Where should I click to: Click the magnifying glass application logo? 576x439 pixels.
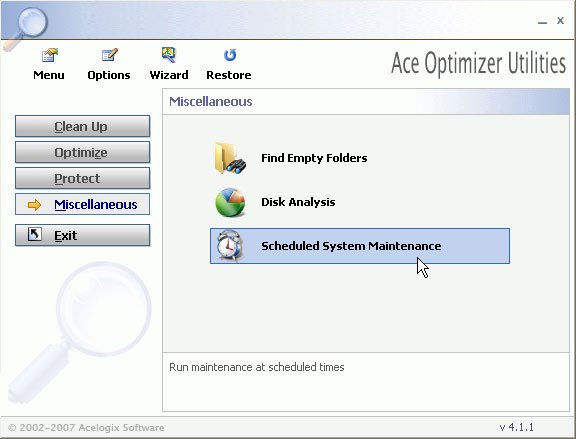coord(25,29)
